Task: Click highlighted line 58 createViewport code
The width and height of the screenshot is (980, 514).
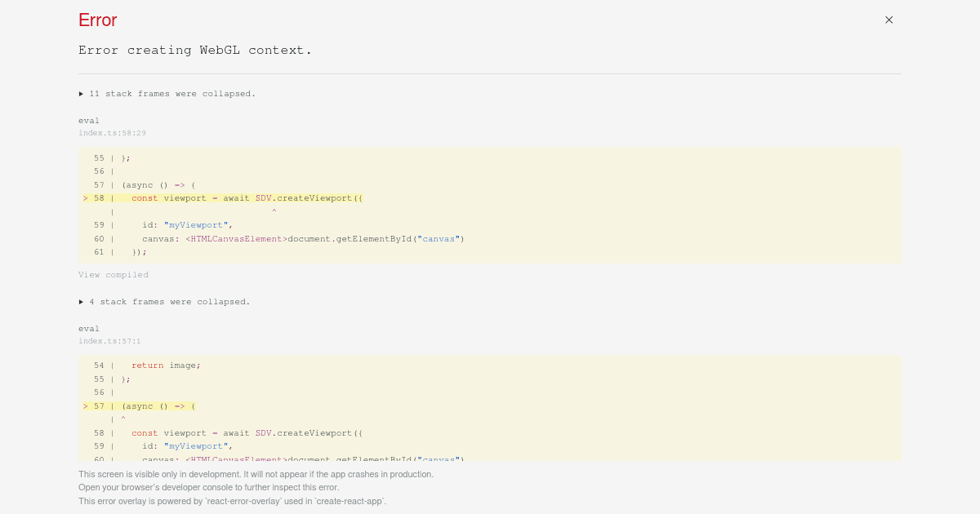Action: click(222, 198)
